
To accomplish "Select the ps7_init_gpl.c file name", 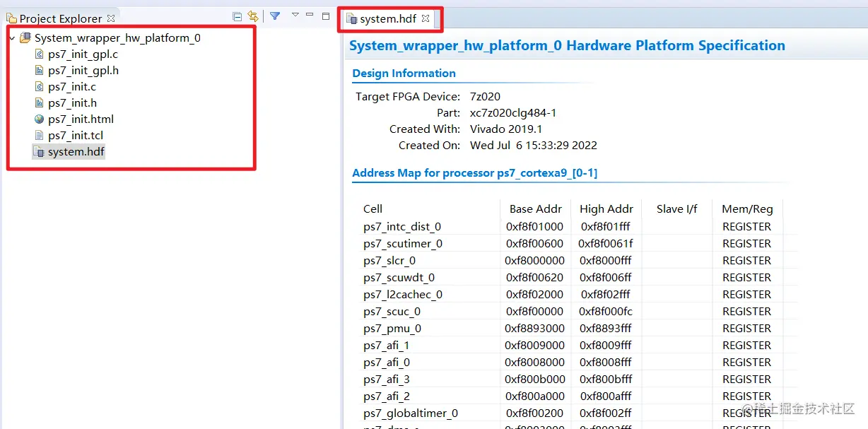I will 83,54.
